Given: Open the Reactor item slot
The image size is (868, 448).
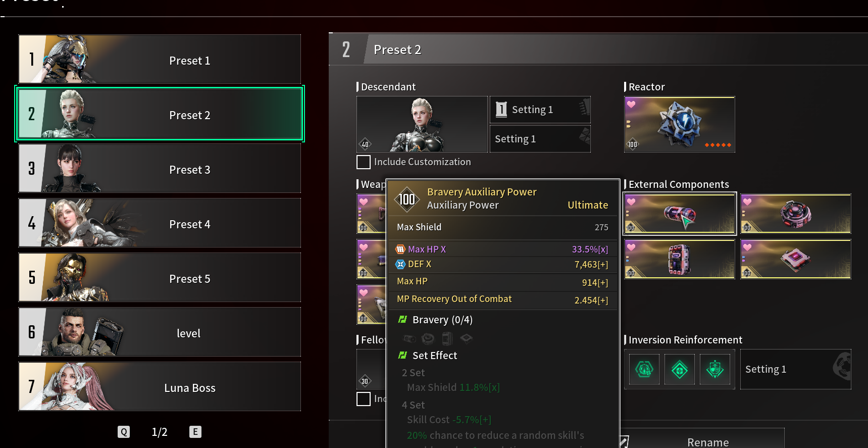Looking at the screenshot, I should pos(679,124).
